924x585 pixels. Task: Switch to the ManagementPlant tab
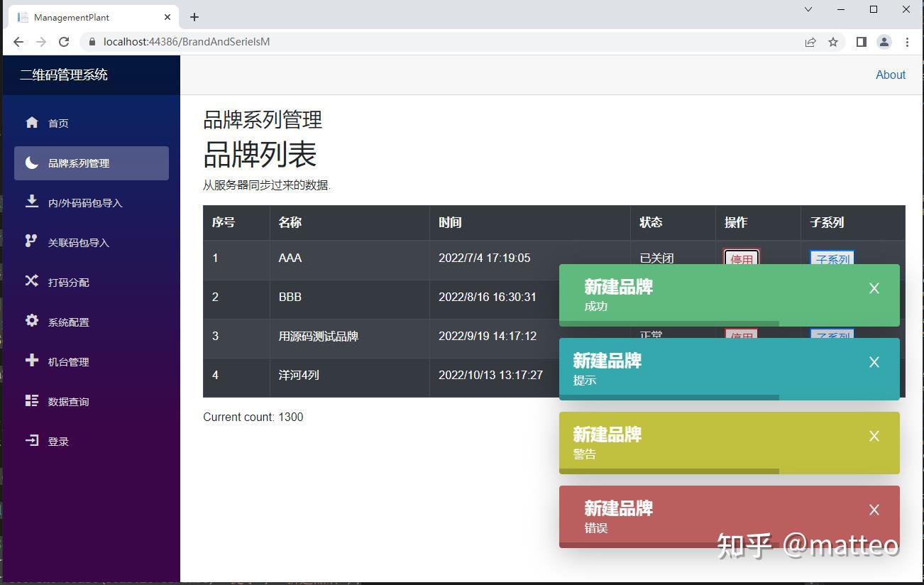coord(94,17)
